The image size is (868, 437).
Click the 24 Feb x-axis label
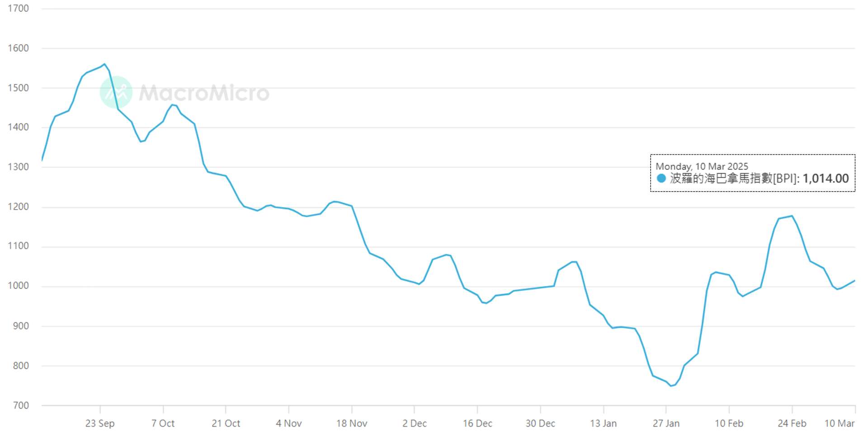(792, 423)
